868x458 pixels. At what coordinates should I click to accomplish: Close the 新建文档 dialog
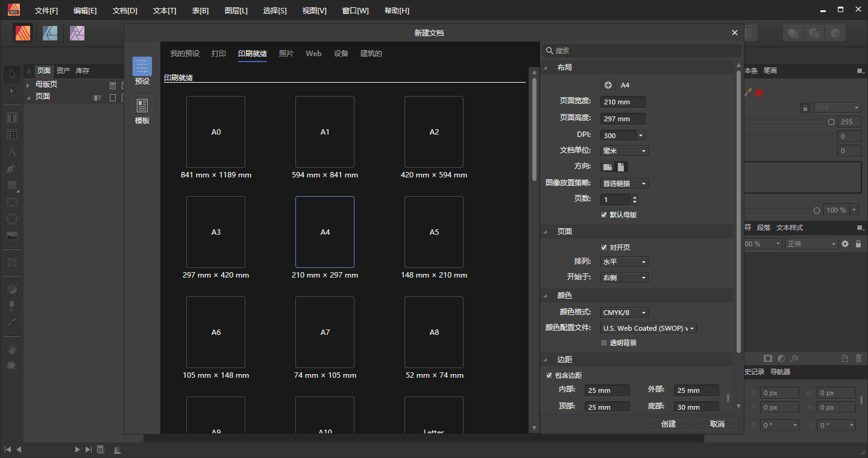pyautogui.click(x=734, y=33)
